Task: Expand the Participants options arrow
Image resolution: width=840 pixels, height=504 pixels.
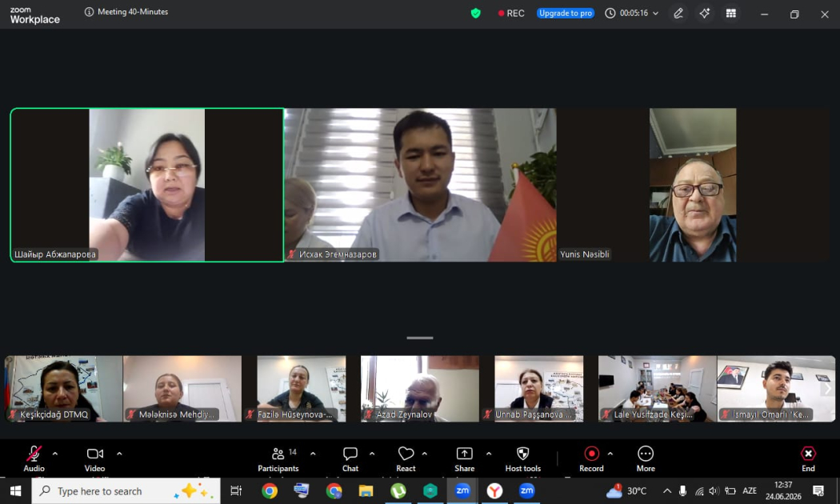Action: point(313,454)
